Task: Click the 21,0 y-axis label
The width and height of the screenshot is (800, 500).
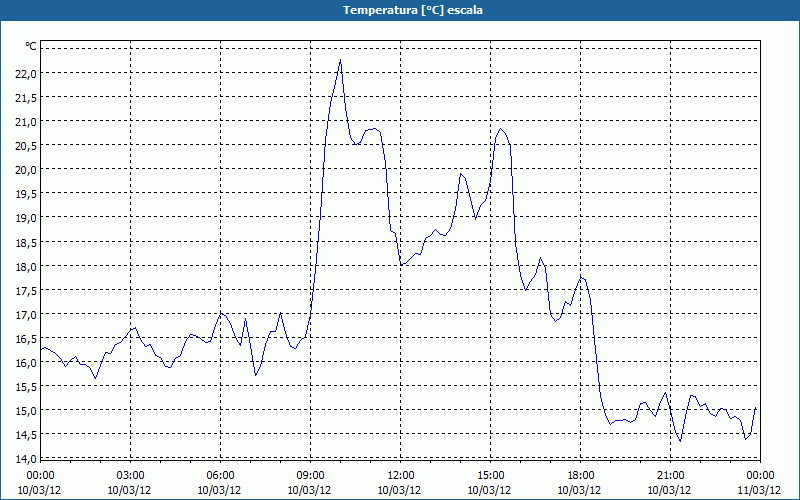Action: pos(26,121)
